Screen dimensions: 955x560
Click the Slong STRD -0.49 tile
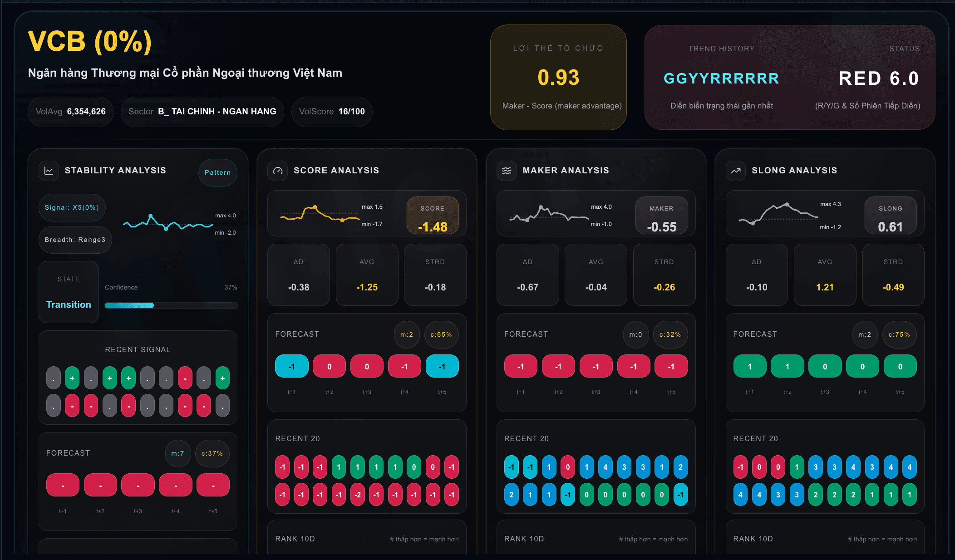coord(893,275)
